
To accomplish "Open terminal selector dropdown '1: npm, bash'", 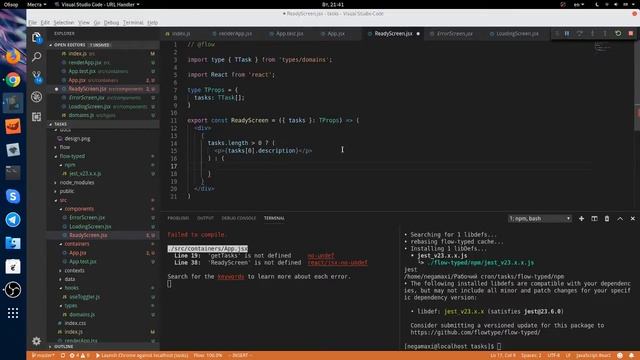I will 539,219.
